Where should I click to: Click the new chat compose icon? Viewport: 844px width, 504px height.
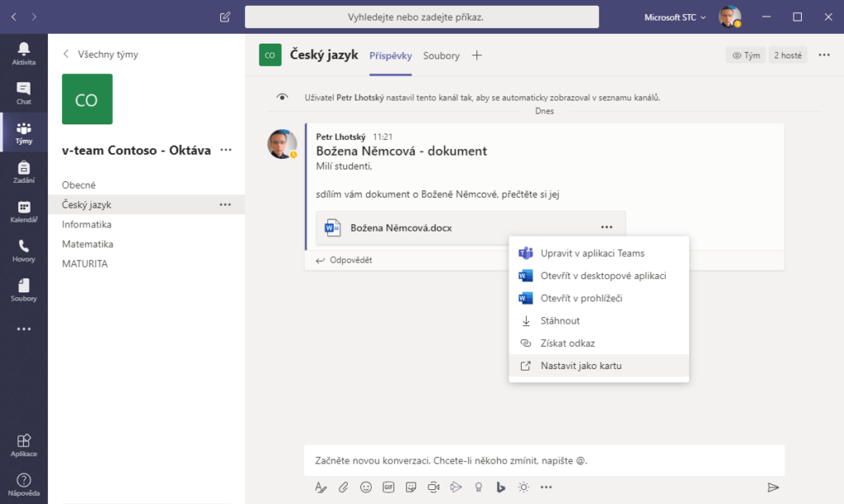click(x=225, y=16)
